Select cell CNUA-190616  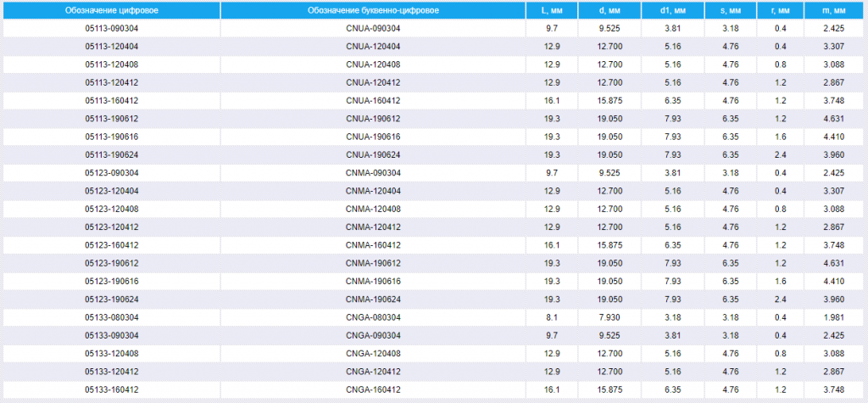pyautogui.click(x=373, y=137)
